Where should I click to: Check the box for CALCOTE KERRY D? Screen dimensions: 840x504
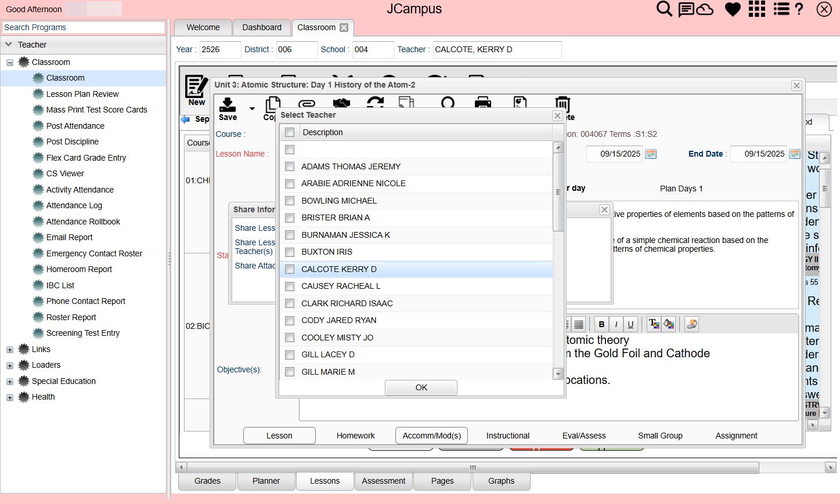(x=290, y=269)
